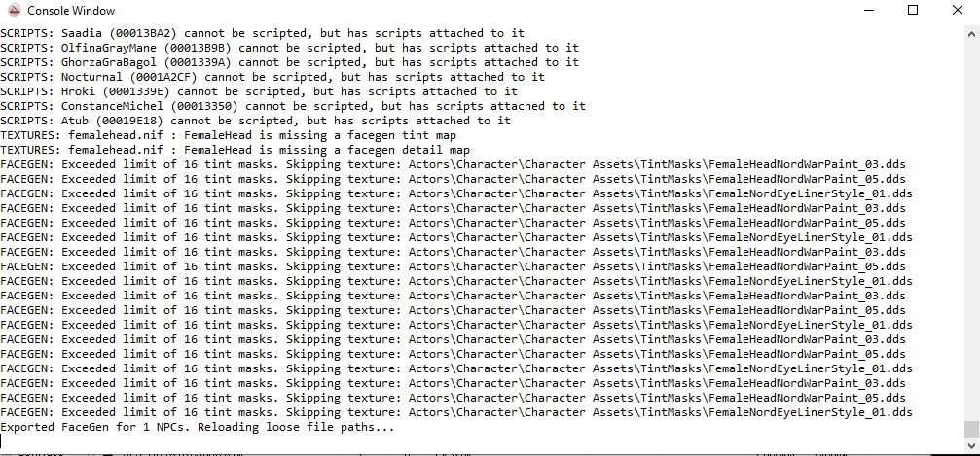Click the Exported FaceGen for 1 NPCs line
Screen dimensions: 980x456
(198, 427)
